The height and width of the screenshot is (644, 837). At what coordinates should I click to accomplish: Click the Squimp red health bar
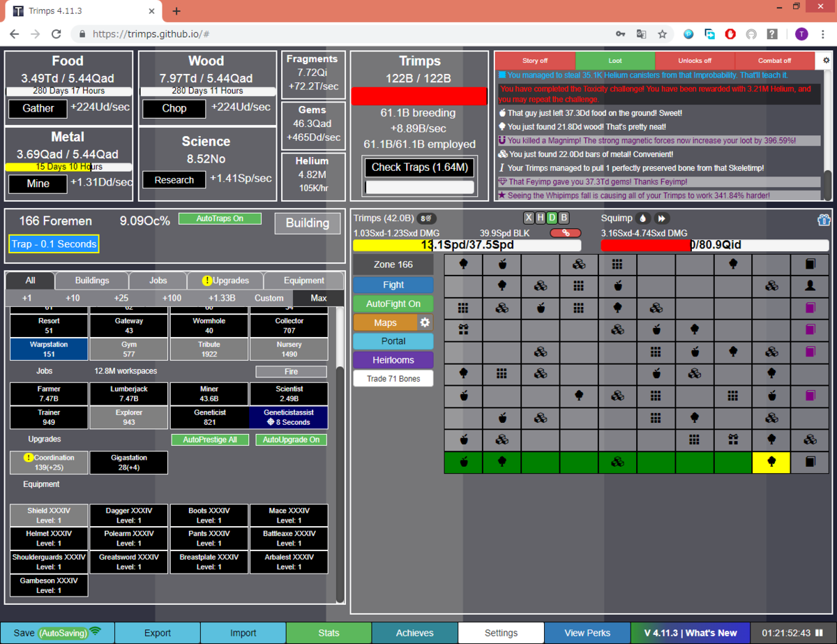[715, 245]
